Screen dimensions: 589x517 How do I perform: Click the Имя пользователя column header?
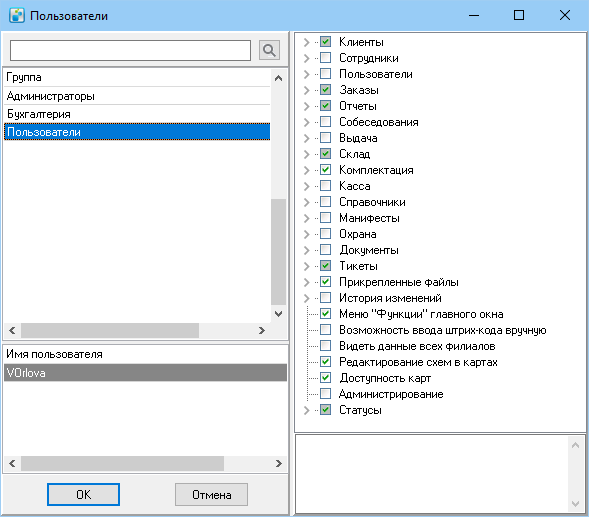145,354
